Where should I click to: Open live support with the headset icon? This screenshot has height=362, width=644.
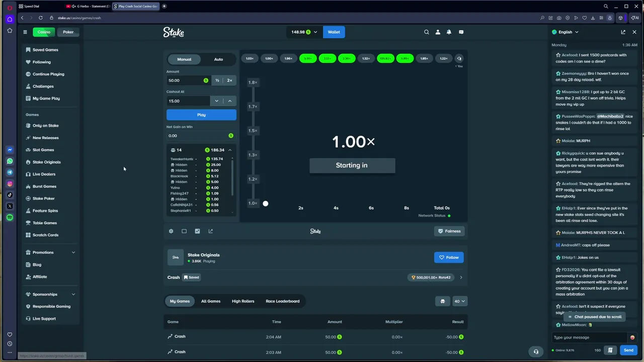536,352
